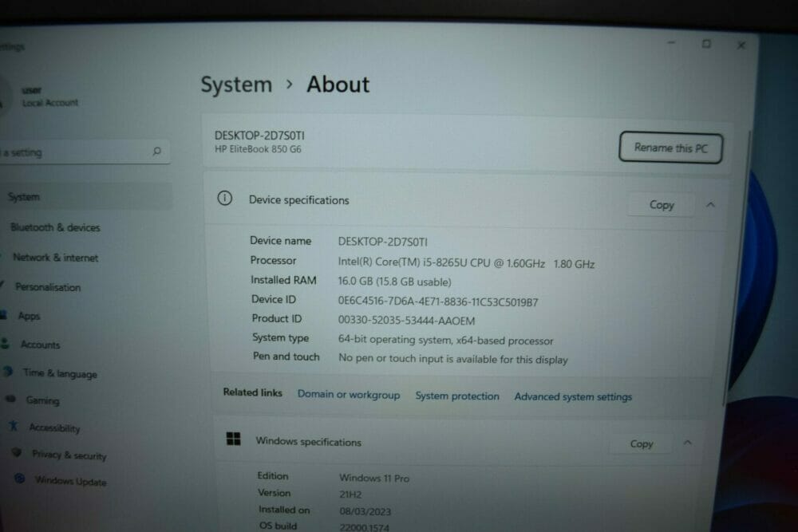The height and width of the screenshot is (532, 798).
Task: Click the Accessibility figure icon
Action: click(14, 426)
